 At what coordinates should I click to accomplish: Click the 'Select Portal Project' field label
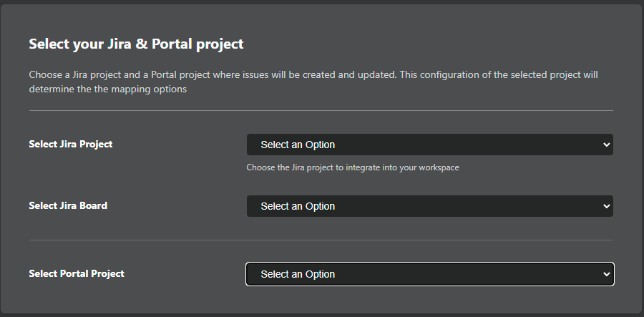pyautogui.click(x=77, y=273)
